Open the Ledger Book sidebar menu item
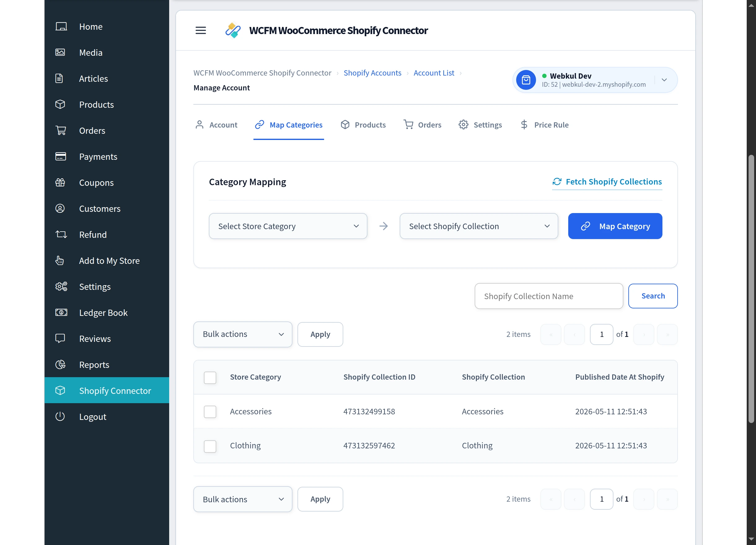 pos(107,312)
